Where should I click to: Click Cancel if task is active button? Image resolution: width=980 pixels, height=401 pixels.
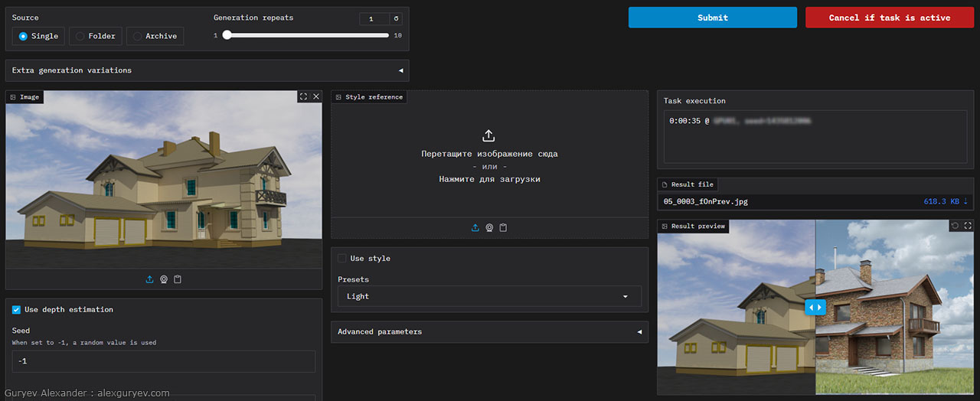889,18
